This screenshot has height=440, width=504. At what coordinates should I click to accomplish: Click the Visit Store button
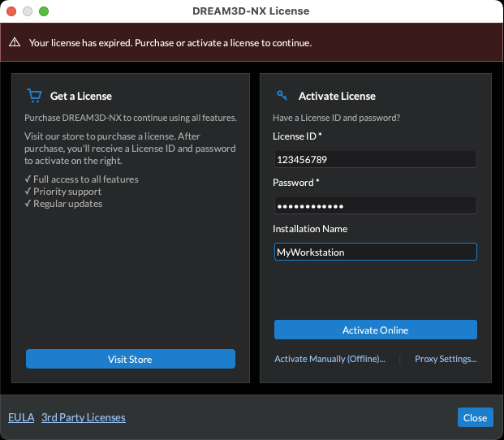pyautogui.click(x=131, y=359)
